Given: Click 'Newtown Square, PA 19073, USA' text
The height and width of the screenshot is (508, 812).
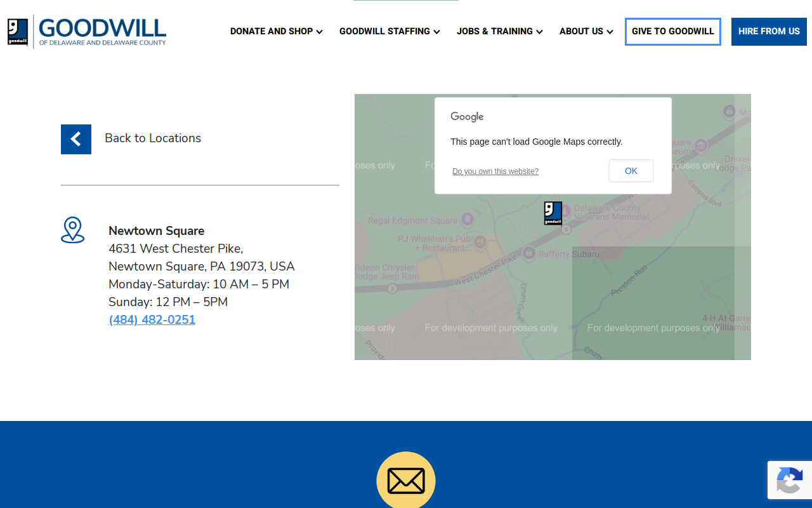Looking at the screenshot, I should pyautogui.click(x=202, y=266).
